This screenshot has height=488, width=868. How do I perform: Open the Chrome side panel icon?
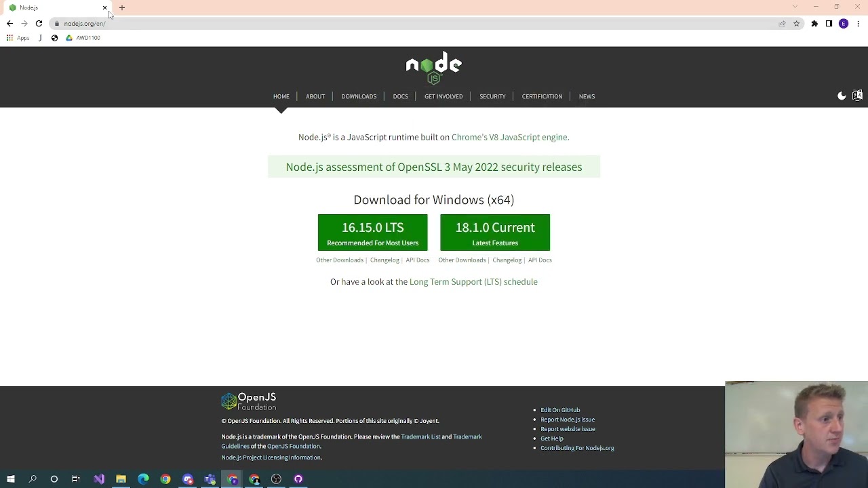coord(829,24)
